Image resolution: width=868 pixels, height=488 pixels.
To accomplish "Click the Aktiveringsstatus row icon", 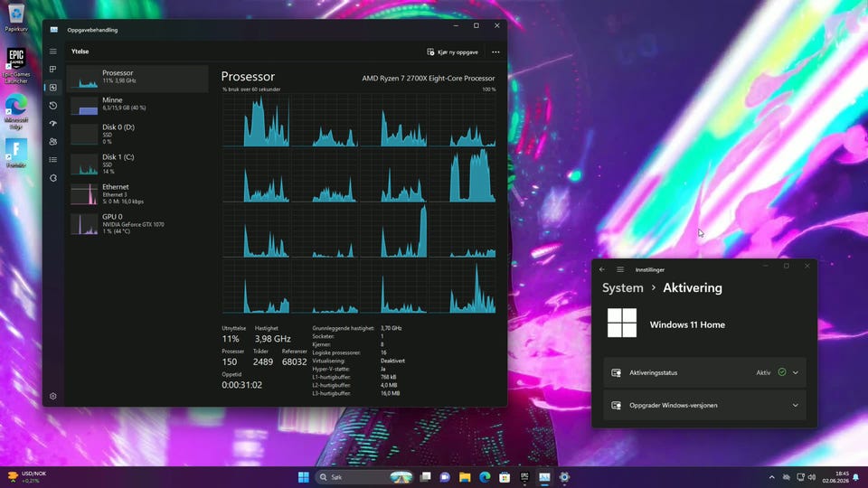I will point(616,373).
